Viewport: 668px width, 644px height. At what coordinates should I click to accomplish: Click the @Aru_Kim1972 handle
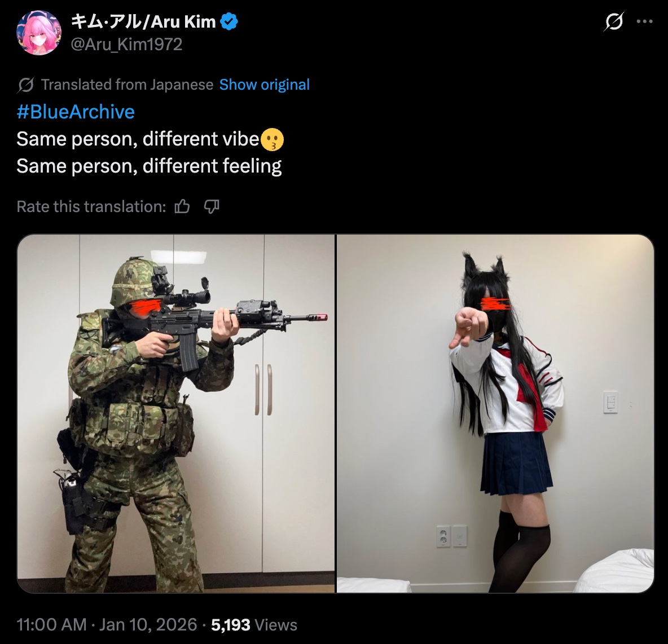pos(126,45)
